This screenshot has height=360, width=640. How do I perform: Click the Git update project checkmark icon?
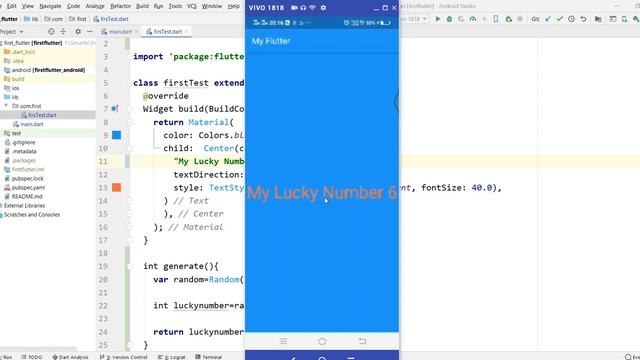(x=548, y=19)
